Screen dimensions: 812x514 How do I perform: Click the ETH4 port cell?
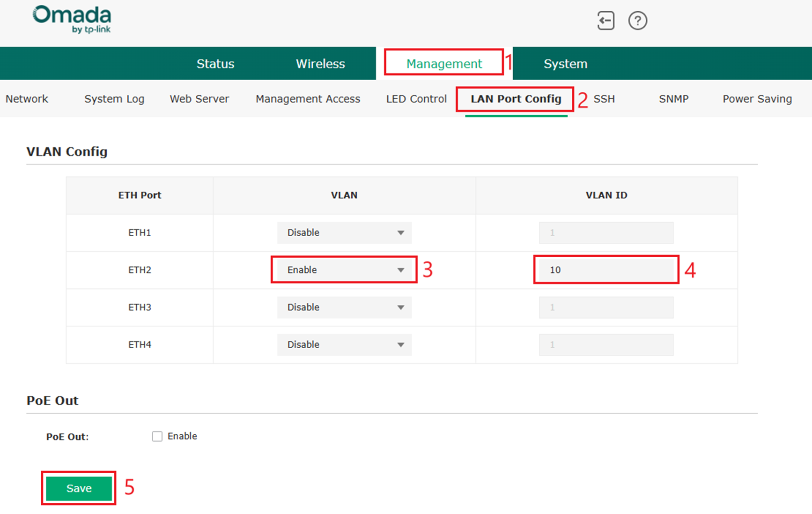click(x=140, y=344)
